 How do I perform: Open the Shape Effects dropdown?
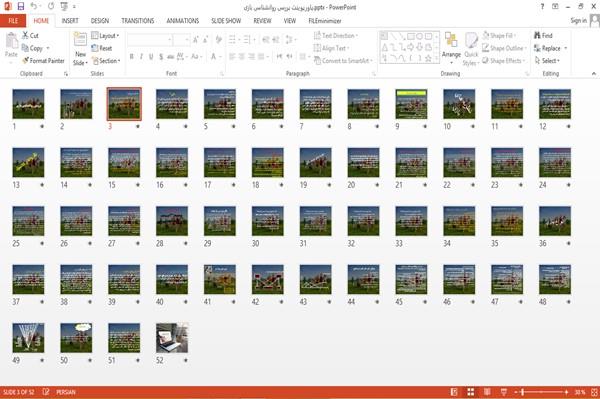click(x=503, y=60)
